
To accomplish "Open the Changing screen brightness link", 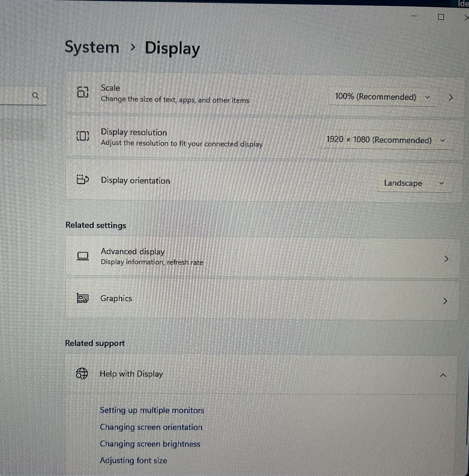I will (x=150, y=444).
